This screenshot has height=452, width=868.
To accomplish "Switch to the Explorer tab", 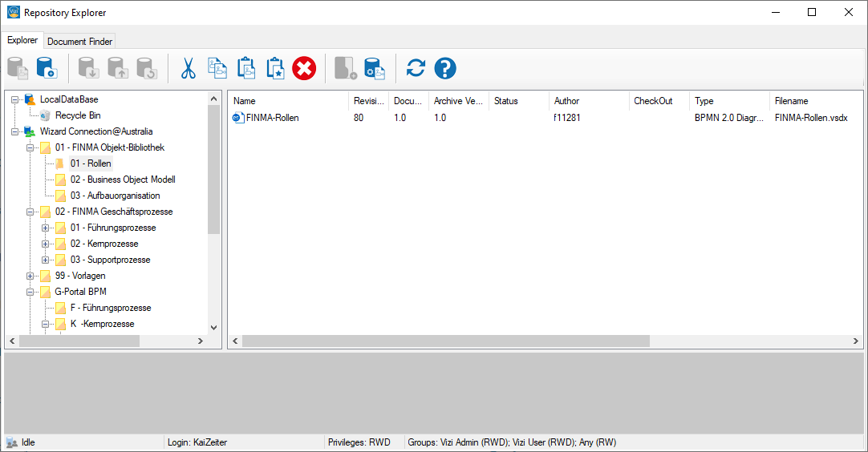I will point(22,40).
